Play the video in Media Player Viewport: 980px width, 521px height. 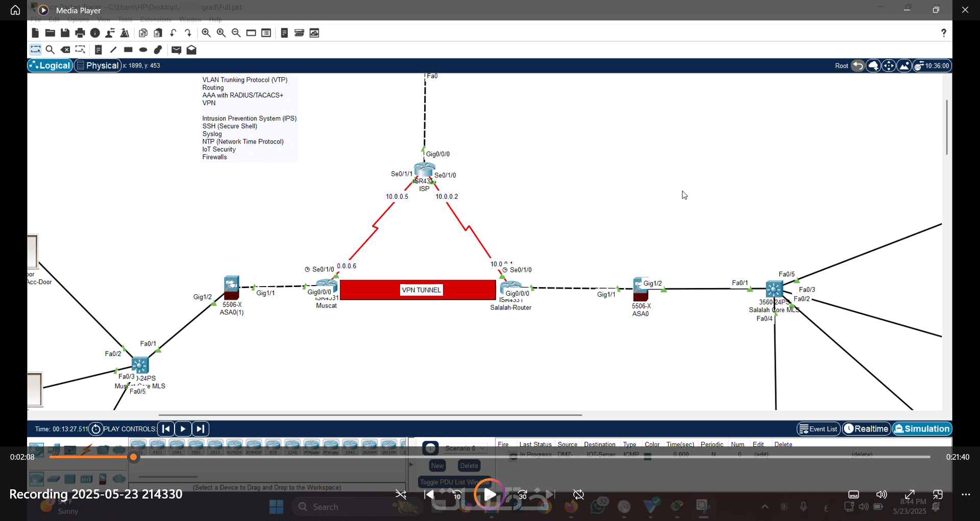(489, 494)
